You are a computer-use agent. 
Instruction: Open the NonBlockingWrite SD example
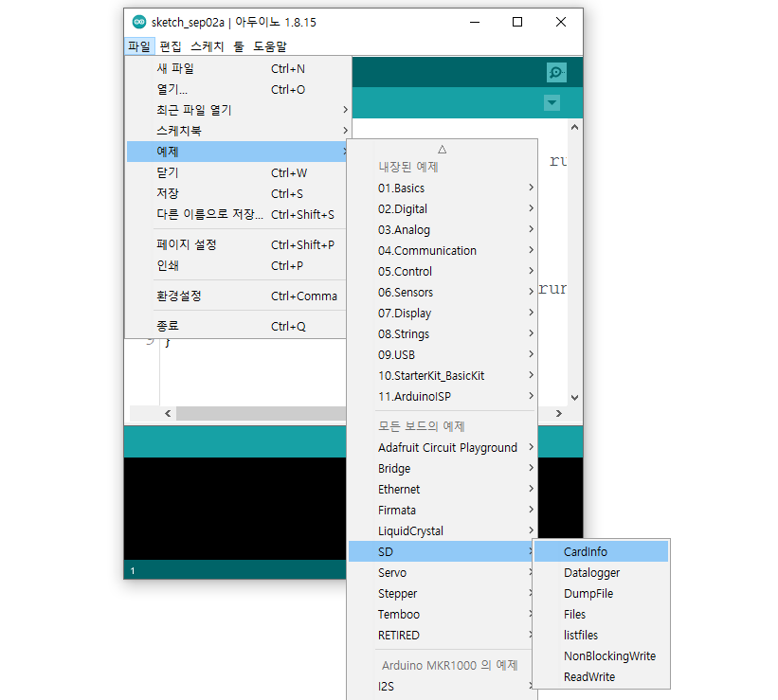[602, 655]
